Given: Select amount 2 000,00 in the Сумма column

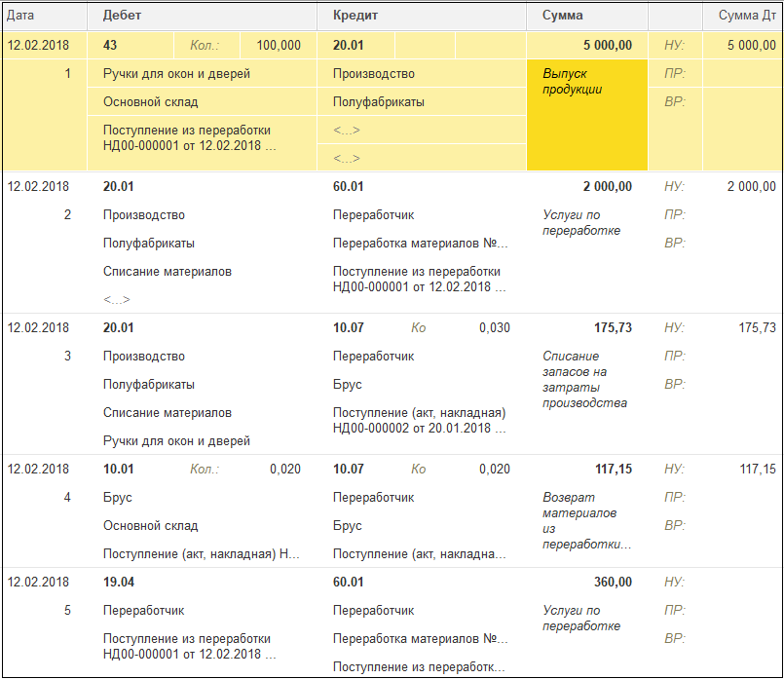Looking at the screenshot, I should pyautogui.click(x=608, y=186).
